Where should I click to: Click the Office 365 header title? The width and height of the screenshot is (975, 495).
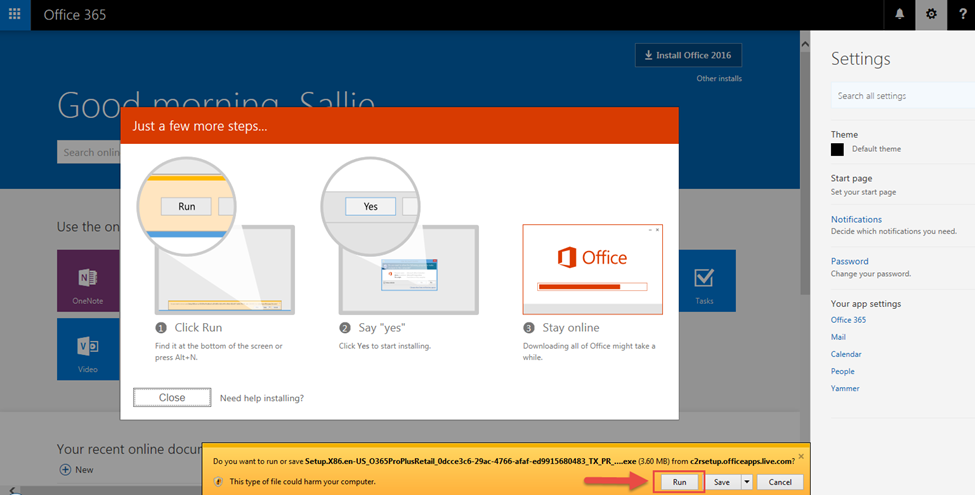(75, 15)
